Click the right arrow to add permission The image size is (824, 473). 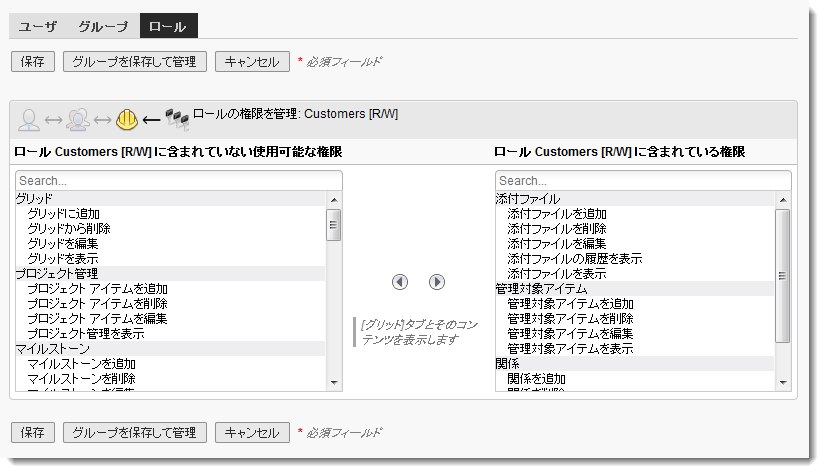click(437, 282)
